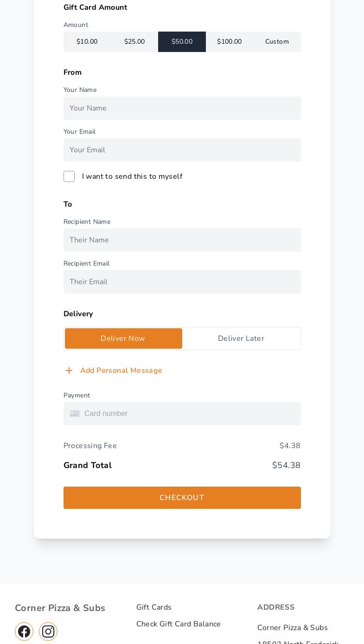Open the Instagram profile icon
The height and width of the screenshot is (644, 364).
click(48, 631)
